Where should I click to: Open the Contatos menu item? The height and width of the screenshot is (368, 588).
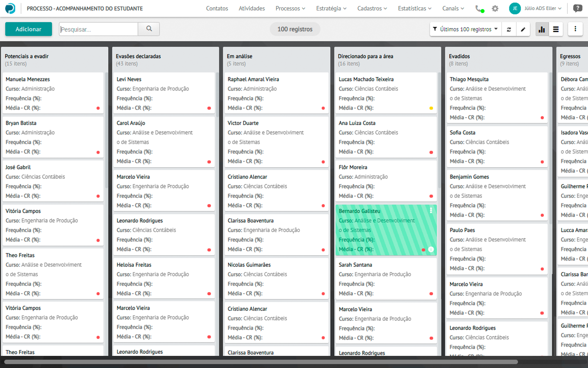tap(217, 8)
